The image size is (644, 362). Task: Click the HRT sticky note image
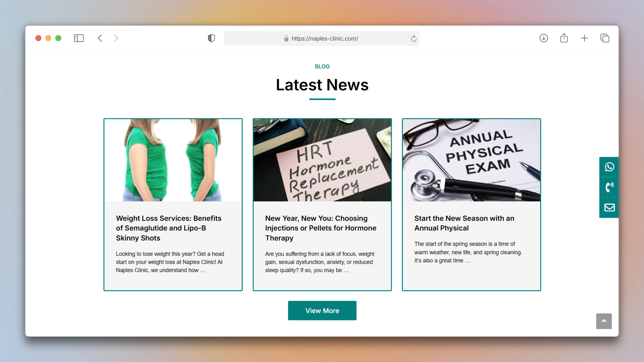tap(322, 160)
